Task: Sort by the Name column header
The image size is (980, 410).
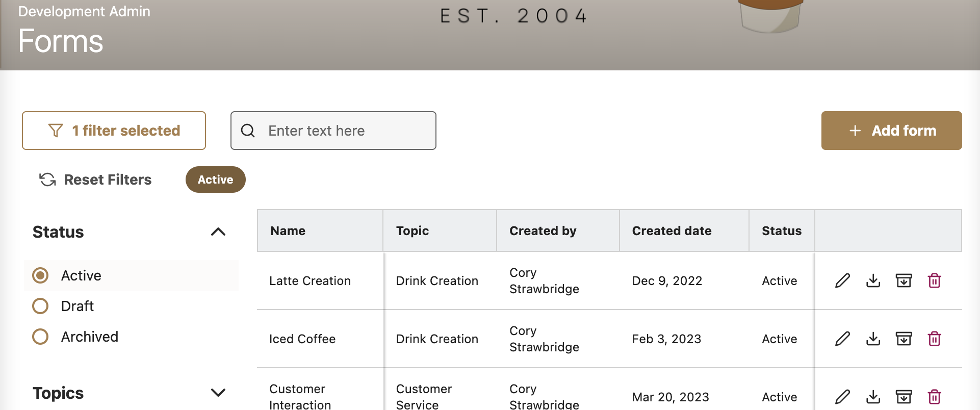Action: (288, 231)
